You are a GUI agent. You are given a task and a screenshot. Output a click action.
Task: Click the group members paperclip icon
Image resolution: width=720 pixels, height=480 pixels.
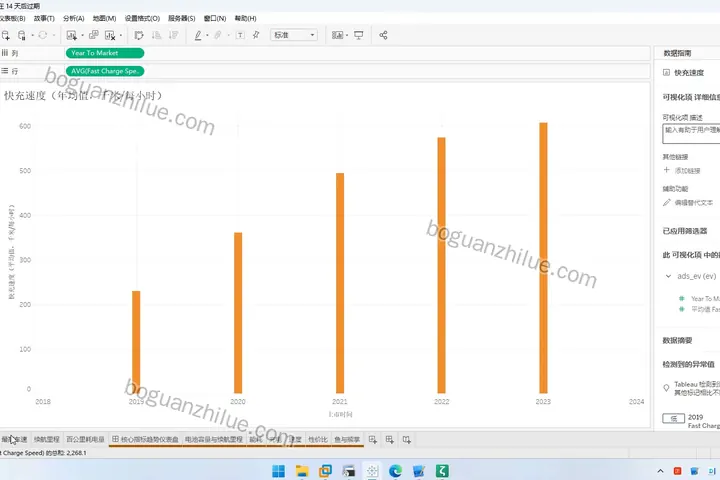218,35
